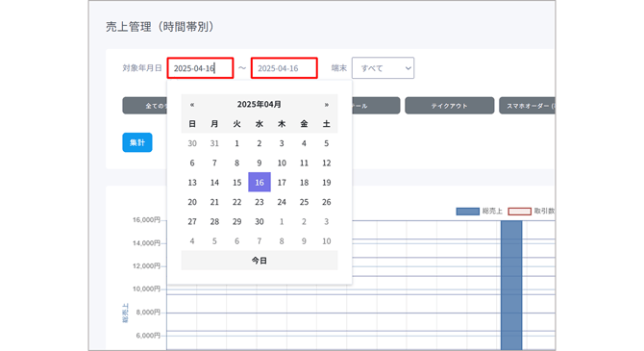The width and height of the screenshot is (644, 351).
Task: Select date 17 in the calendar
Action: tap(282, 183)
